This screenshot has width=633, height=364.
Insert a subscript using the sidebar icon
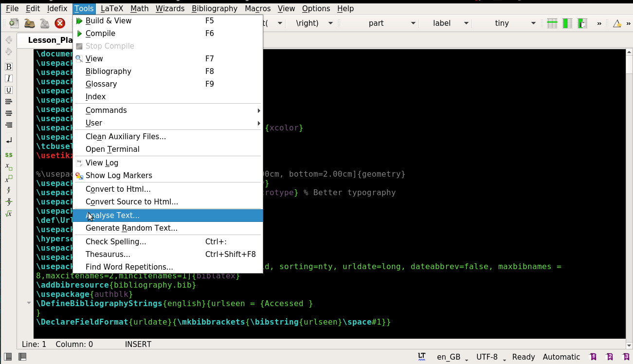[x=8, y=167]
